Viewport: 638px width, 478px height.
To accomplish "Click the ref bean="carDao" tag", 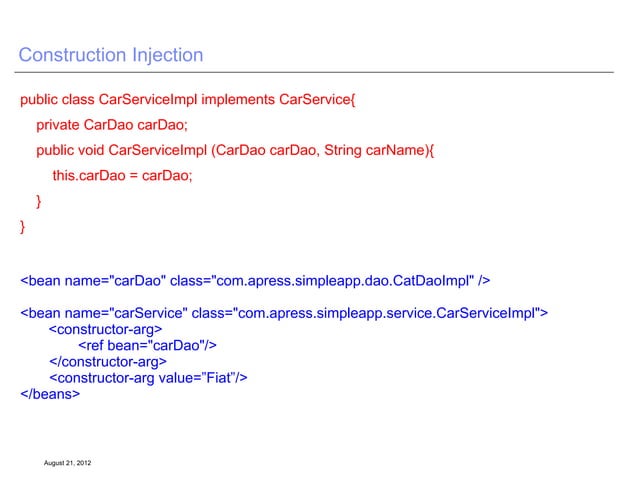I will coord(147,346).
